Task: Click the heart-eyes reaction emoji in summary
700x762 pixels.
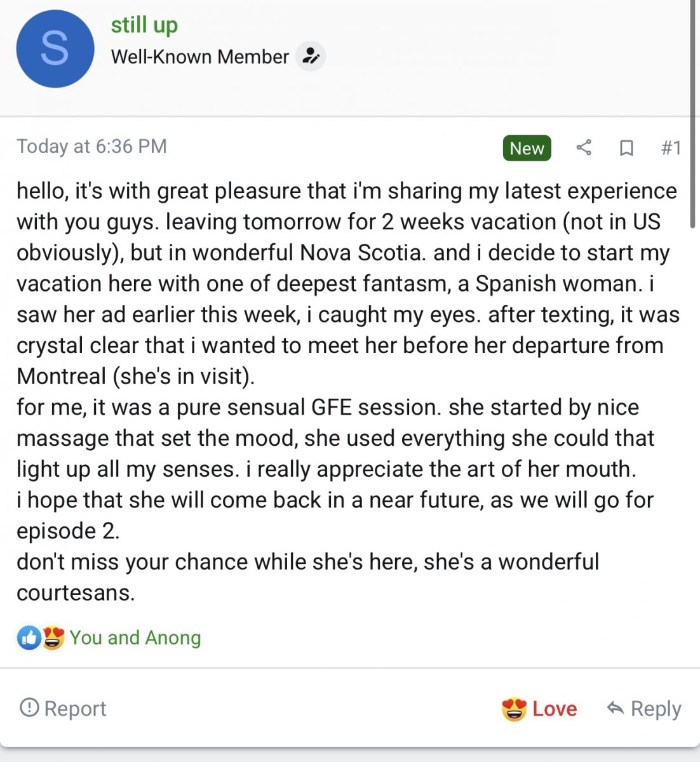Action: (53, 638)
